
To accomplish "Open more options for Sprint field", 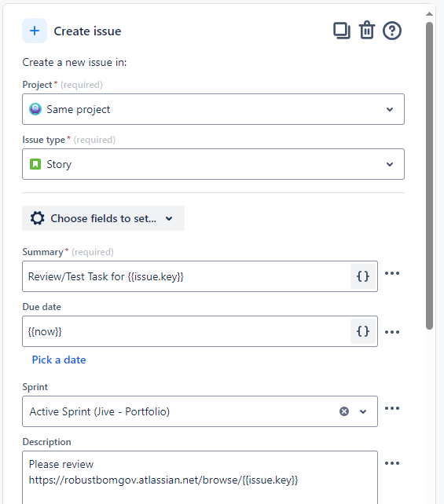I will tap(392, 408).
